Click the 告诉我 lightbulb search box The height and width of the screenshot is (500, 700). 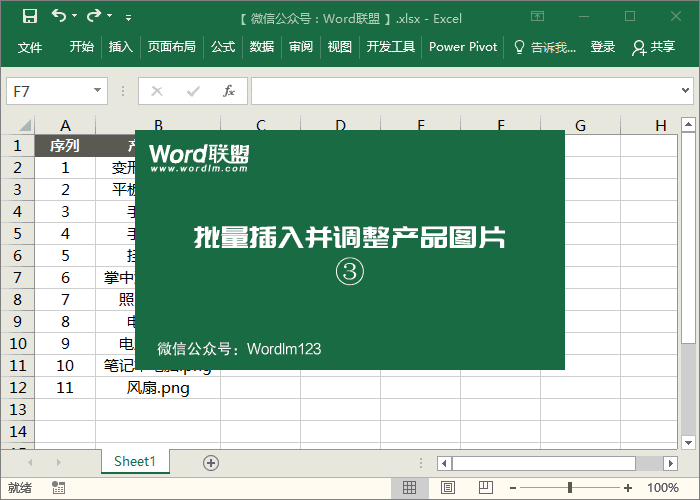click(545, 47)
